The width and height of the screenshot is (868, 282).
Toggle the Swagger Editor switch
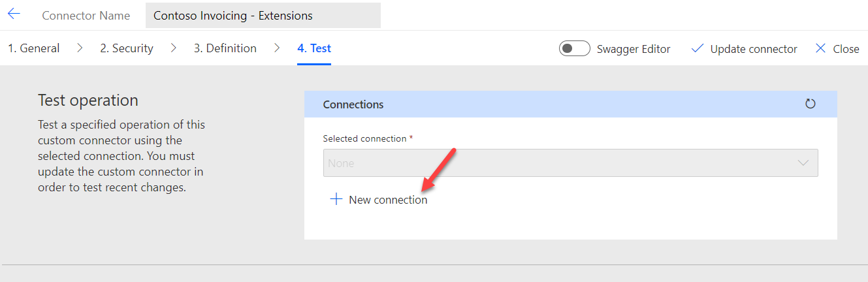pos(574,49)
